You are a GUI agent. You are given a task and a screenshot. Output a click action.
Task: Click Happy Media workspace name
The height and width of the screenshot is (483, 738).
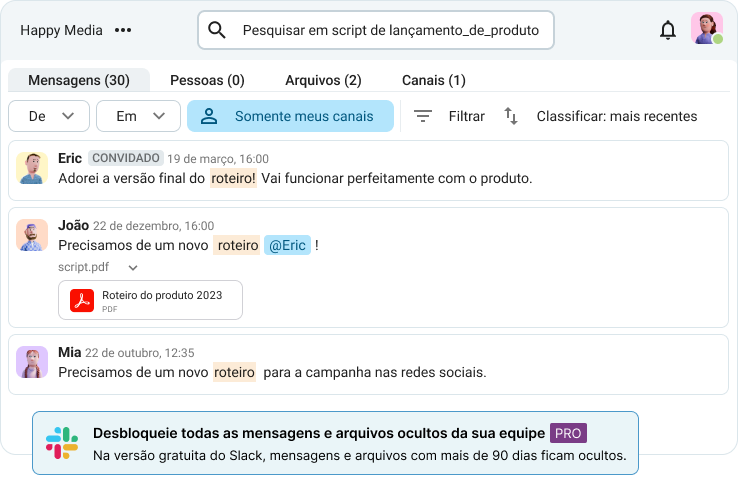pyautogui.click(x=61, y=30)
